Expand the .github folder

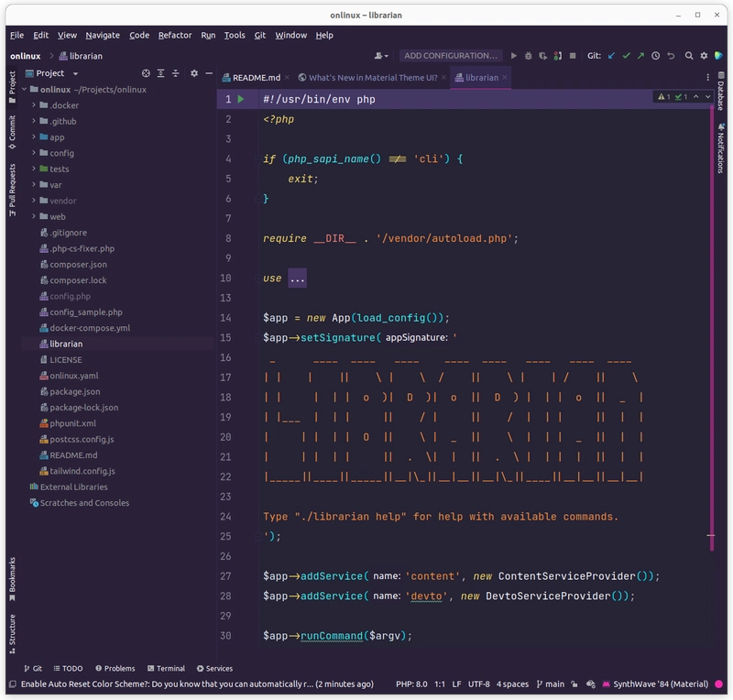click(x=34, y=121)
